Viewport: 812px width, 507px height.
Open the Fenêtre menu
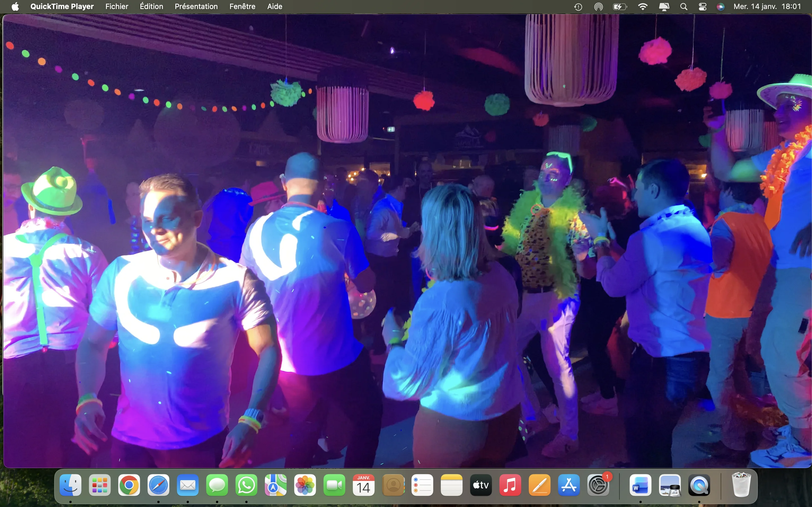[x=242, y=6]
